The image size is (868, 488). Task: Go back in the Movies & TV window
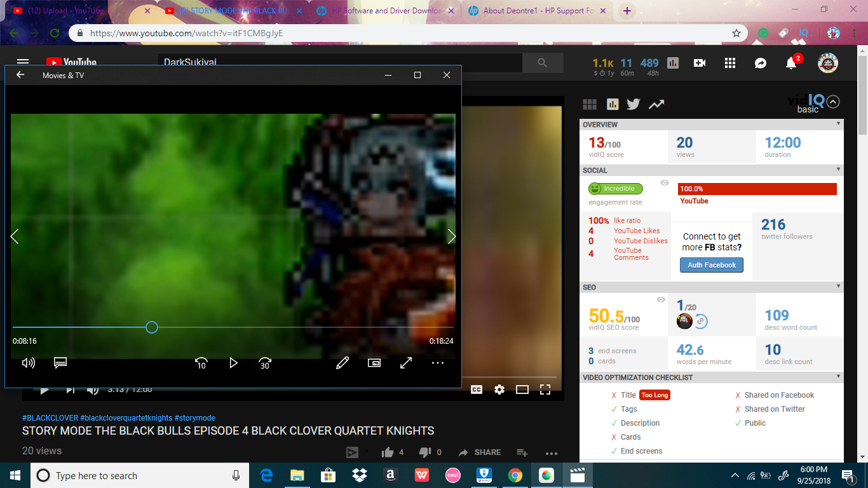(x=20, y=75)
